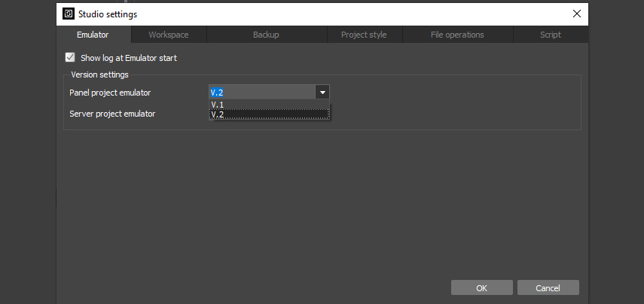Go to the Backup tab

point(266,35)
